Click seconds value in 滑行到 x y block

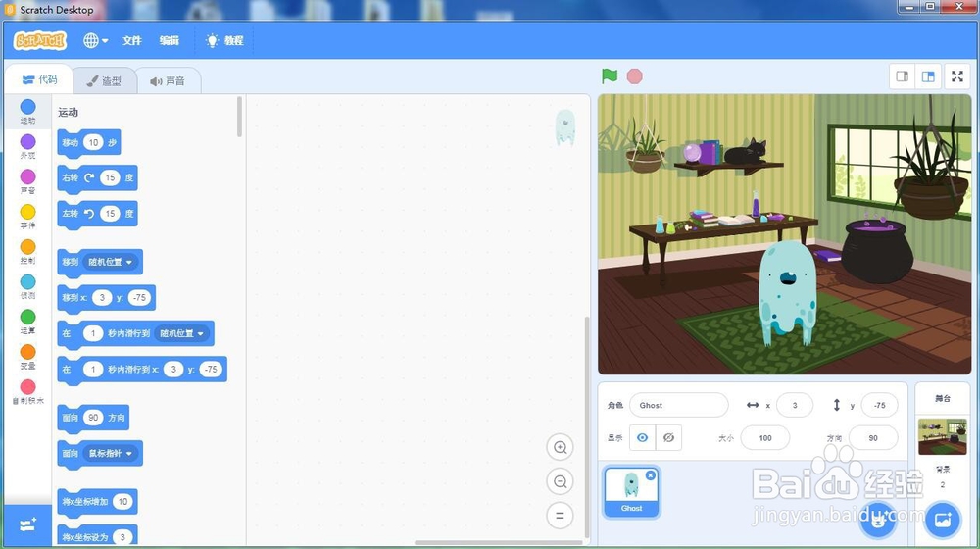[93, 370]
